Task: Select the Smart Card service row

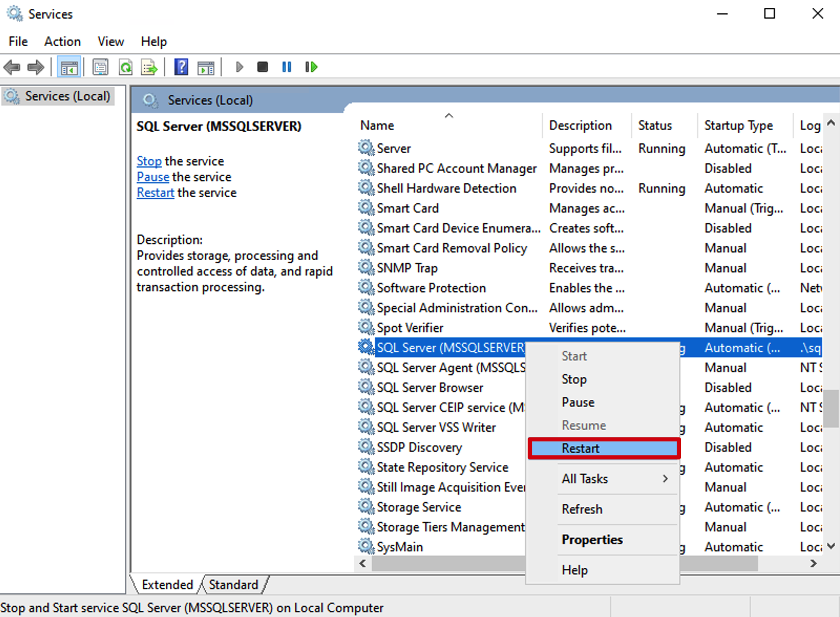Action: click(589, 208)
